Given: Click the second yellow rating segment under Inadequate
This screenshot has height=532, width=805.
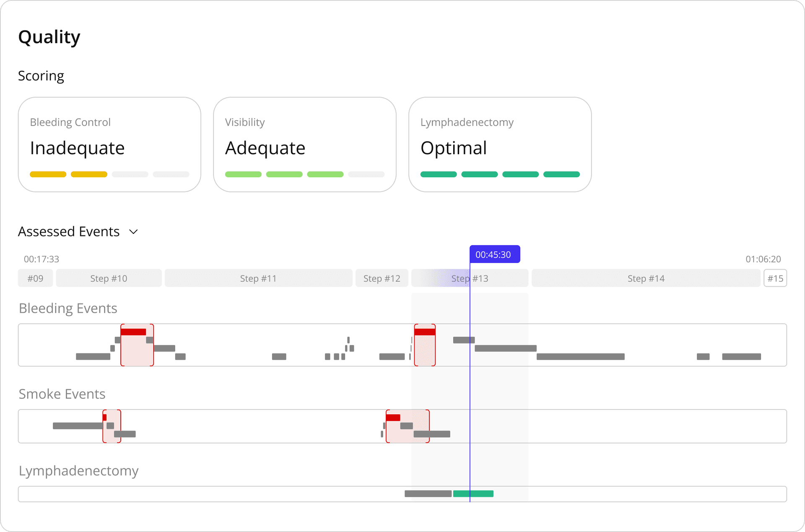Looking at the screenshot, I should click(88, 174).
